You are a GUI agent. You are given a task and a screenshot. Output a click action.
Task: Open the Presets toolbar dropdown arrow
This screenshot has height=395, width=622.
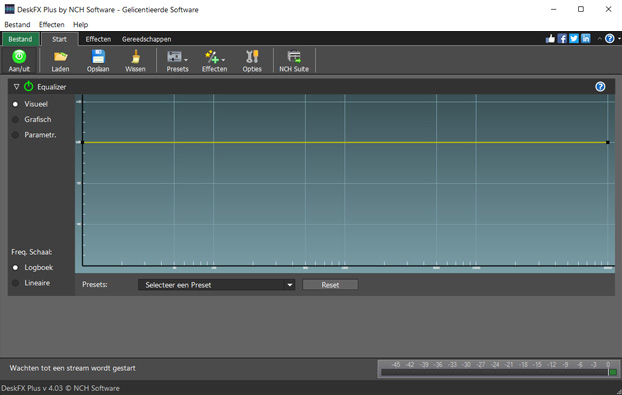(186, 60)
